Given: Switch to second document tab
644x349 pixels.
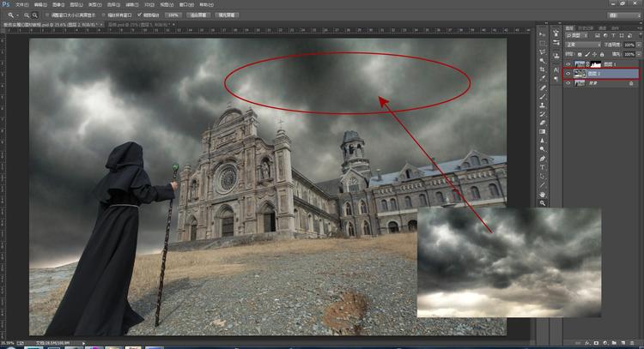Looking at the screenshot, I should [x=139, y=25].
